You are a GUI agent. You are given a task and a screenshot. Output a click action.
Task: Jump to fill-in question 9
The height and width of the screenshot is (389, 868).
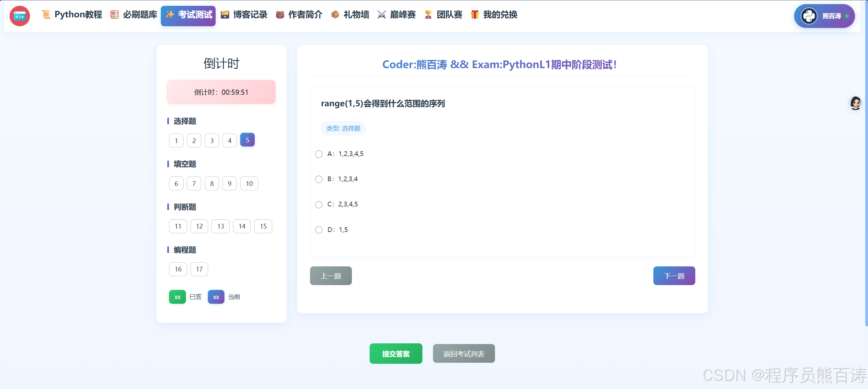coord(230,184)
